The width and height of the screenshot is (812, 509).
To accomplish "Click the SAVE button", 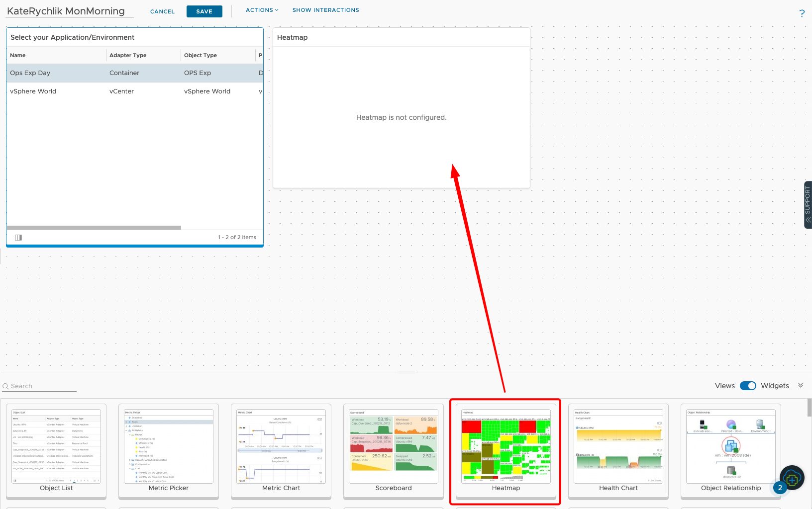I will pyautogui.click(x=204, y=11).
